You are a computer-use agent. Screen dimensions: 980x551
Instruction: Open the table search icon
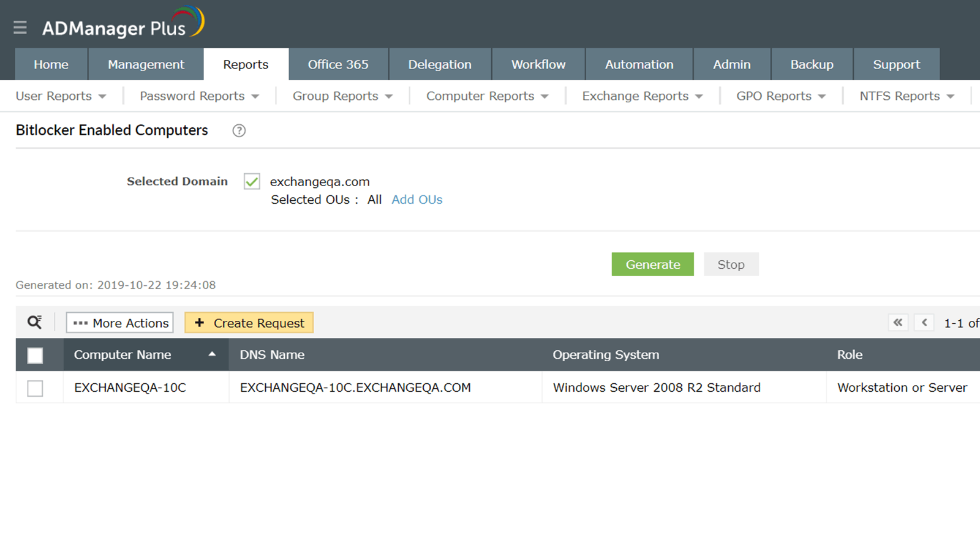click(x=35, y=323)
